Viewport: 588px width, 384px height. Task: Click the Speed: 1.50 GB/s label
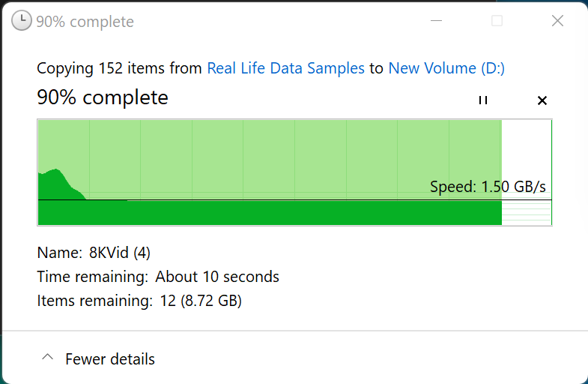tap(488, 187)
